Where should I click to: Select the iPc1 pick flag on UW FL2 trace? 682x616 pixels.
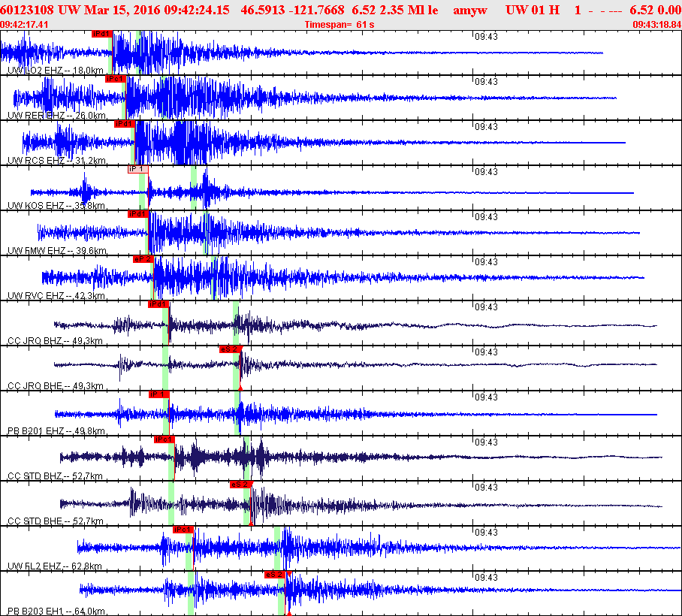pyautogui.click(x=183, y=530)
